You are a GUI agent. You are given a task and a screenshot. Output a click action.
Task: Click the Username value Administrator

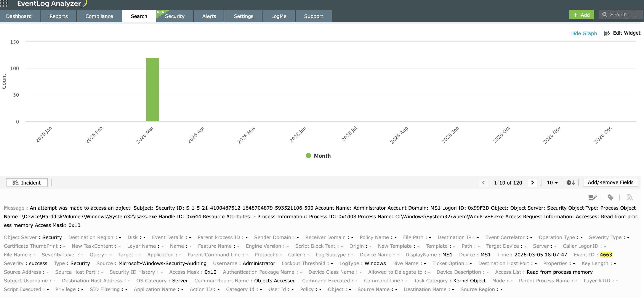[x=259, y=263]
